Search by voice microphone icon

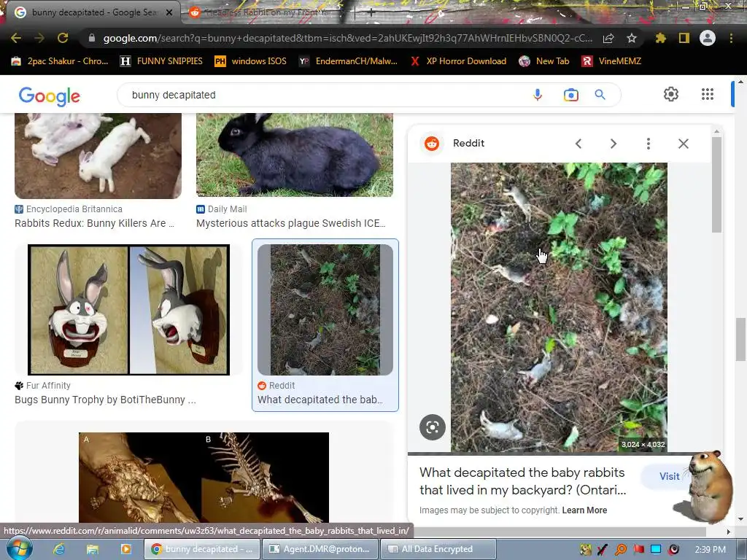point(538,95)
